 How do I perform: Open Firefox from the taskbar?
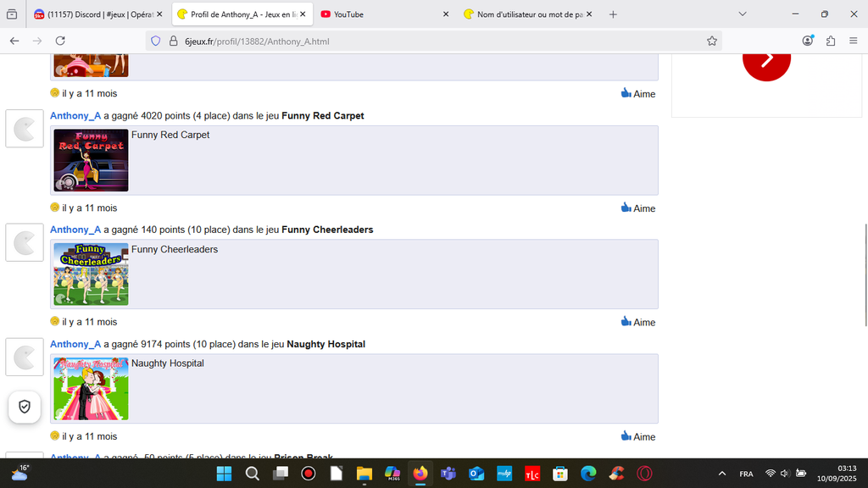[420, 474]
